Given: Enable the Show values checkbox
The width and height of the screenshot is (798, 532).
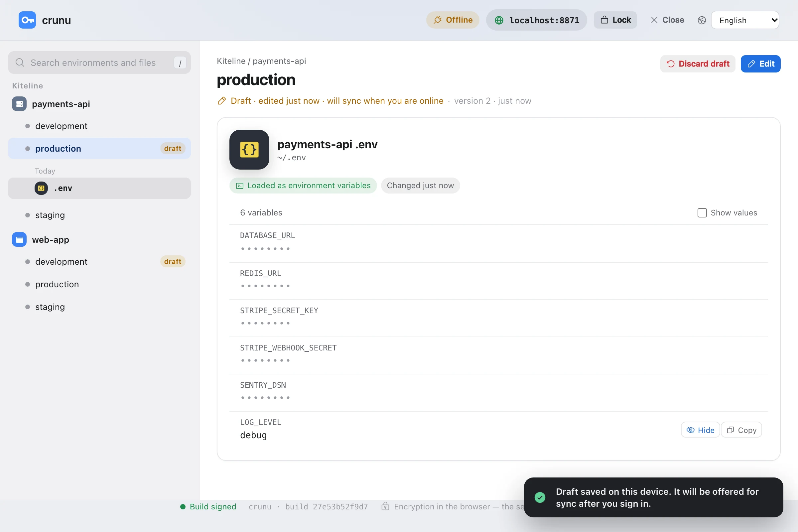Looking at the screenshot, I should 702,213.
